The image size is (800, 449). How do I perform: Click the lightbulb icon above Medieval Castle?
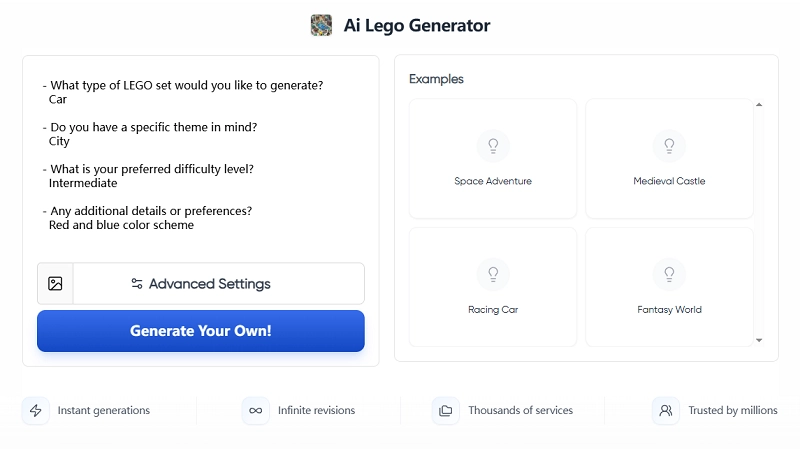[669, 146]
